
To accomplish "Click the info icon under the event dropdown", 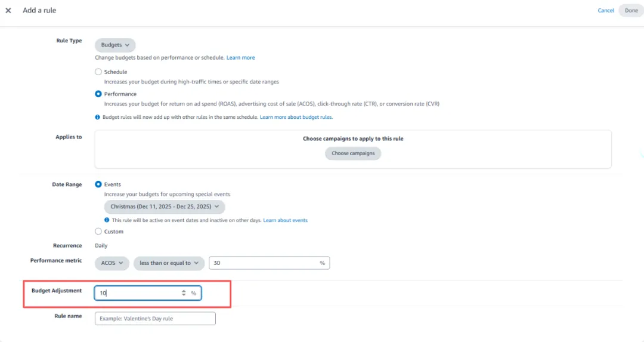I will pyautogui.click(x=107, y=220).
